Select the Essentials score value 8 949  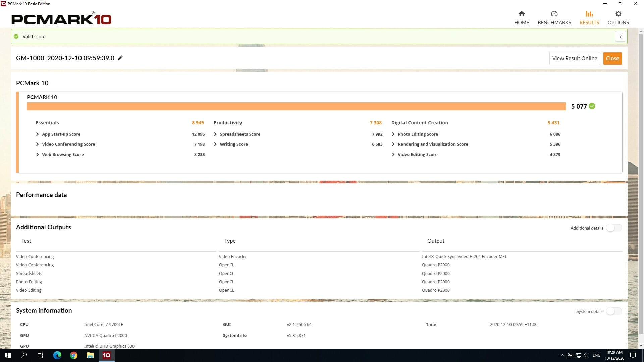click(x=198, y=123)
